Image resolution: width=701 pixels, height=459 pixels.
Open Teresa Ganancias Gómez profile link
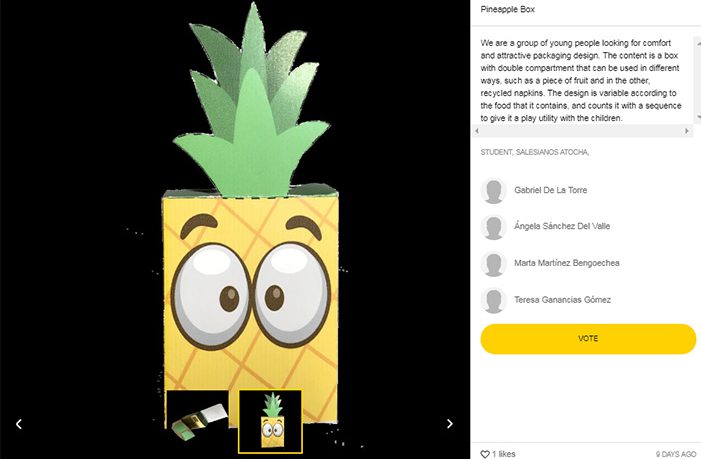562,299
